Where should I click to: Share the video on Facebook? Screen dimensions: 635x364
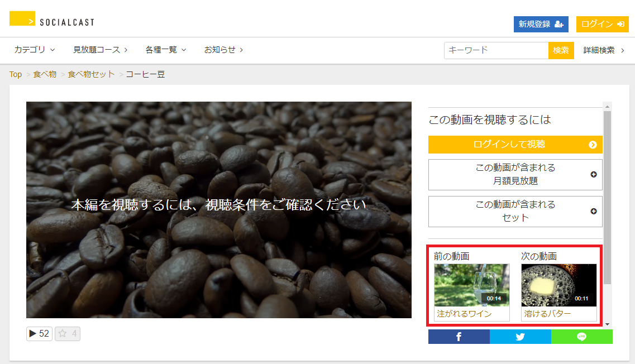pyautogui.click(x=459, y=337)
